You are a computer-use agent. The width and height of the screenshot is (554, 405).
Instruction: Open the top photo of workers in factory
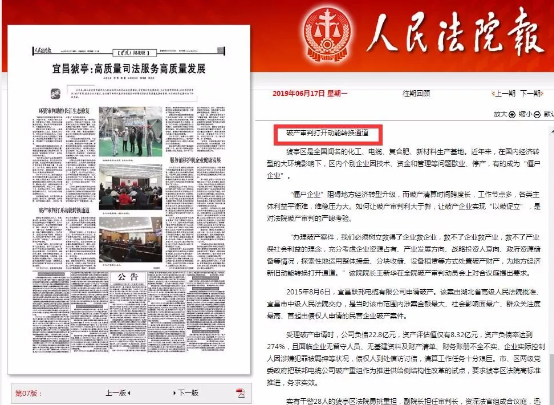click(x=130, y=131)
